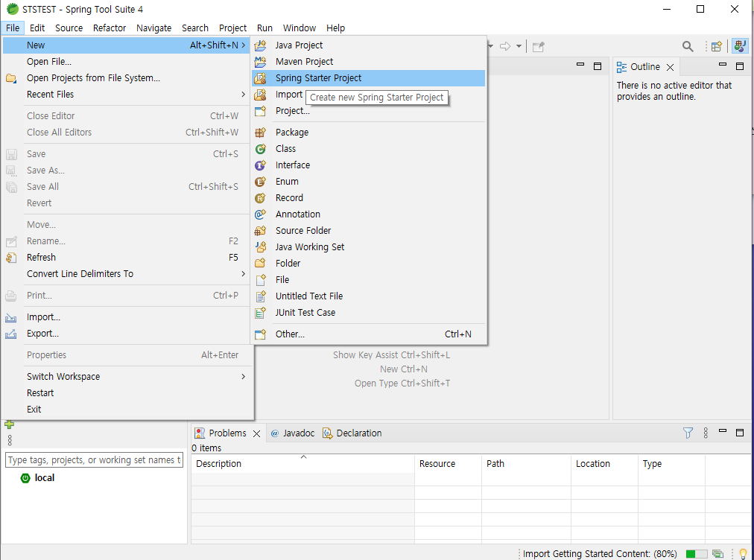This screenshot has width=754, height=560.
Task: Click the Interface icon in New submenu
Action: tap(260, 165)
